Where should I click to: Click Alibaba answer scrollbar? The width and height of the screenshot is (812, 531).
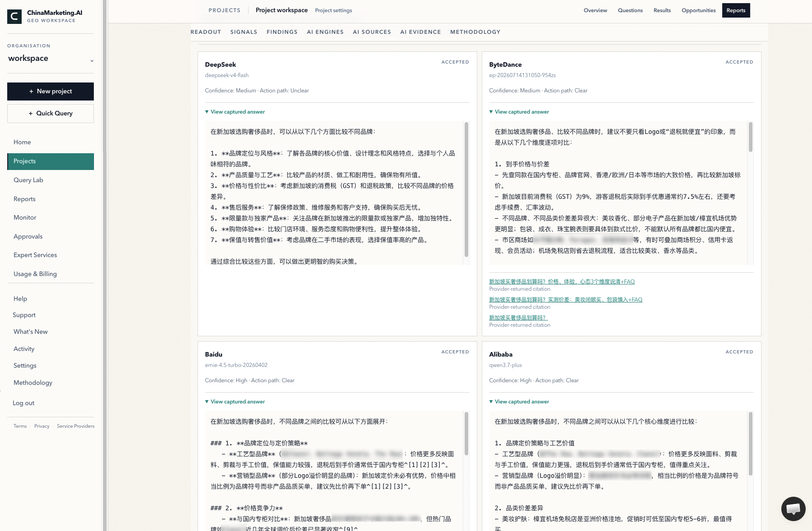pos(751,444)
